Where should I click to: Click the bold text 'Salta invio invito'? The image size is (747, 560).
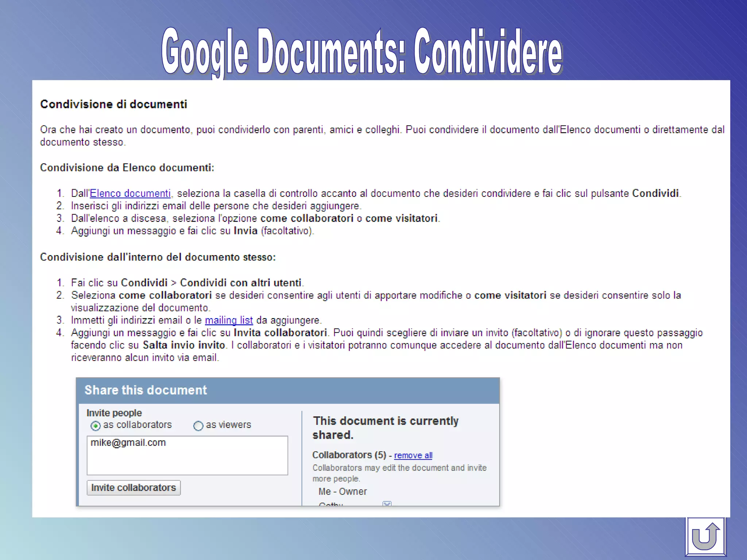(184, 345)
